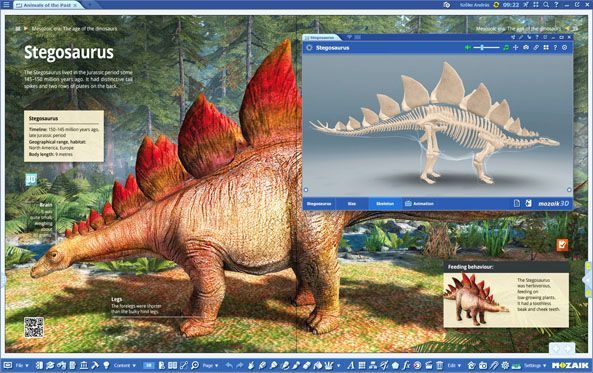The image size is (593, 373).
Task: Open the fx formula tool
Action: 406,365
